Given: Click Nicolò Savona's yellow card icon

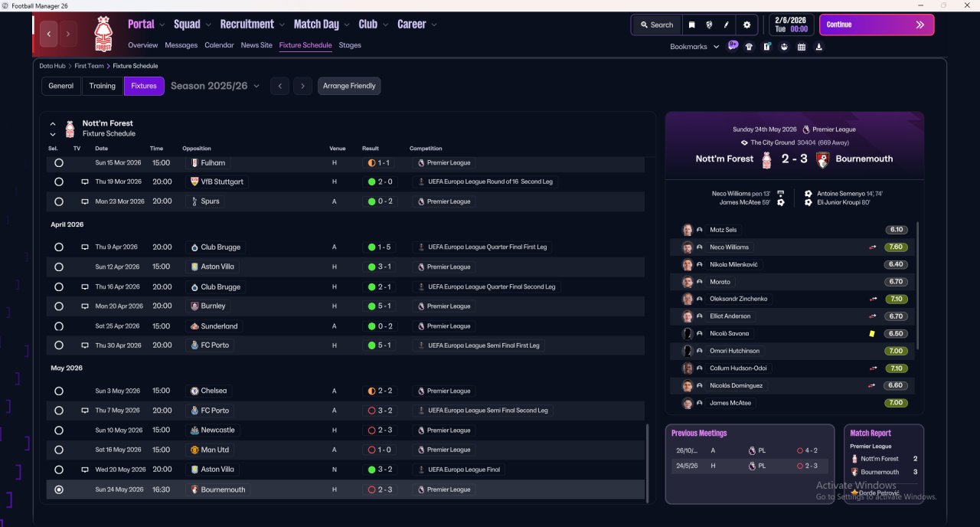Looking at the screenshot, I should pos(871,333).
